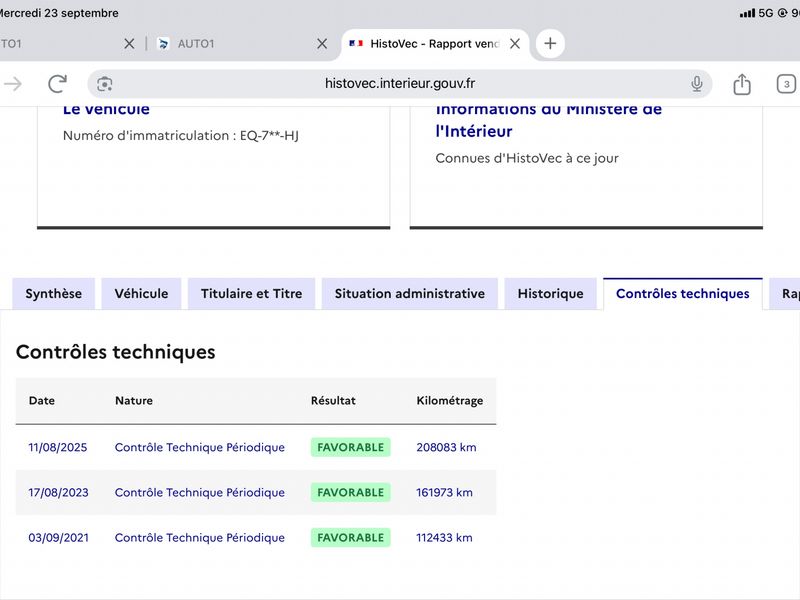Open the Synthèse tab

tap(54, 294)
